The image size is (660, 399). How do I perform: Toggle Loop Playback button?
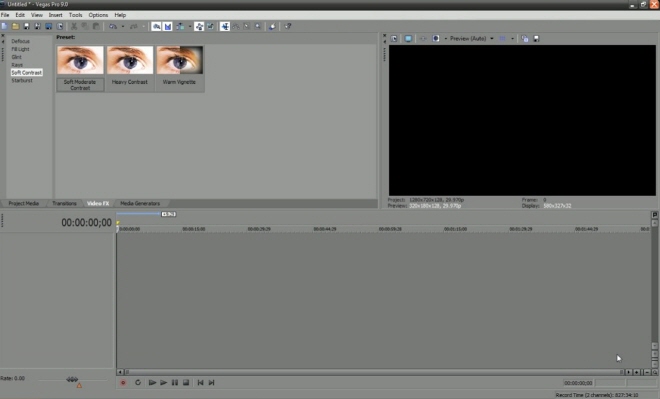tap(138, 383)
